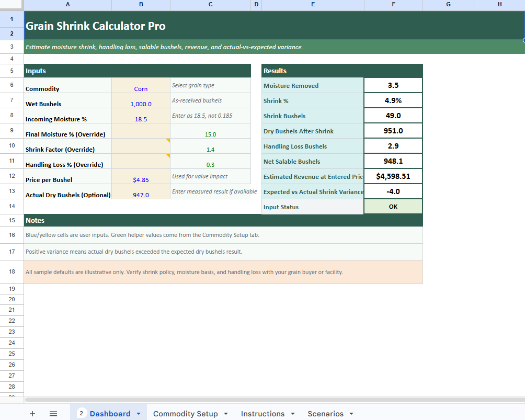Switch to the Instructions sheet

pos(262,413)
